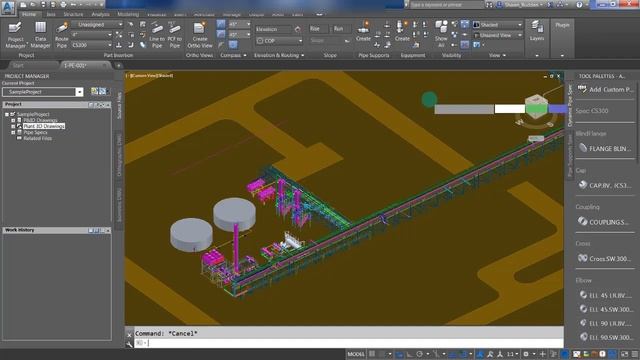
Task: Click the print icon in quick access
Action: point(63,5)
